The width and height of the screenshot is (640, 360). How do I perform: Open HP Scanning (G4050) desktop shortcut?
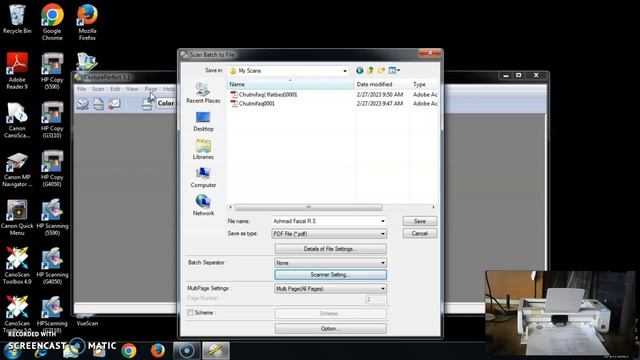pos(52,266)
